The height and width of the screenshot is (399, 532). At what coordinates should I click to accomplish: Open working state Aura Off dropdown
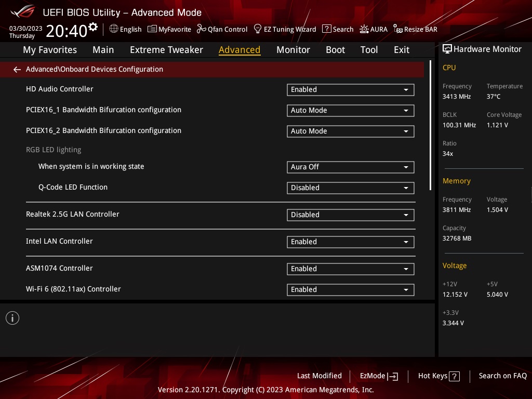[351, 167]
